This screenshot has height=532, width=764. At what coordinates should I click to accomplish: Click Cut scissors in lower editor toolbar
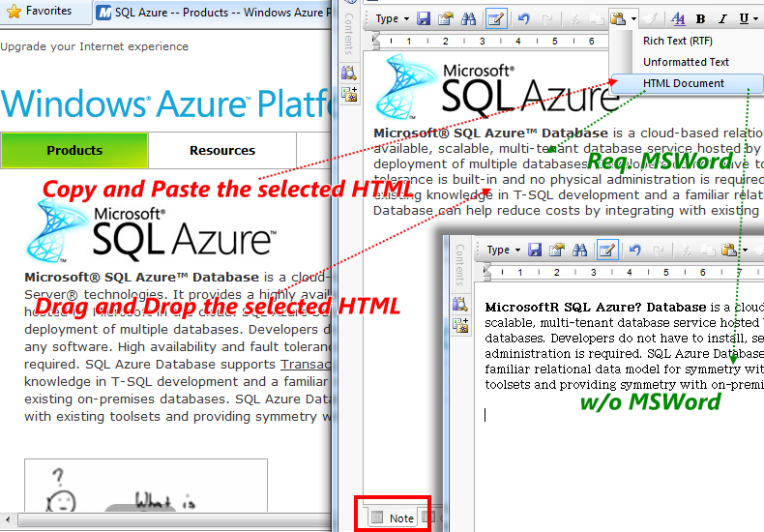pos(686,250)
